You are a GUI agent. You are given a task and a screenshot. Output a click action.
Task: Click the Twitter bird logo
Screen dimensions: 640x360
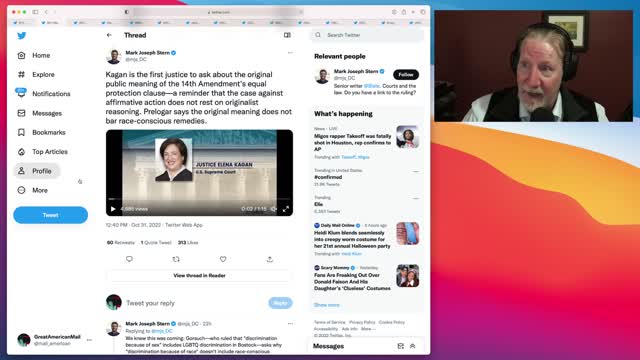coord(22,36)
